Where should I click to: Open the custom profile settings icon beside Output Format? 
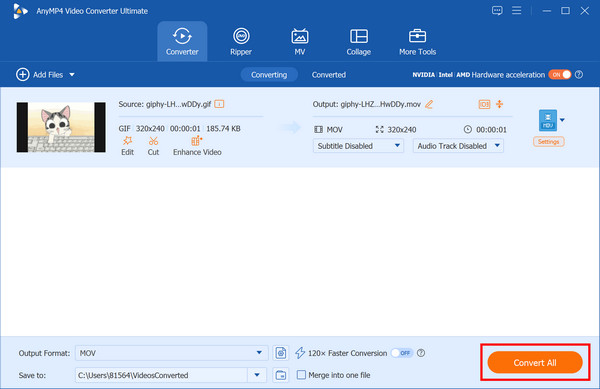point(281,353)
